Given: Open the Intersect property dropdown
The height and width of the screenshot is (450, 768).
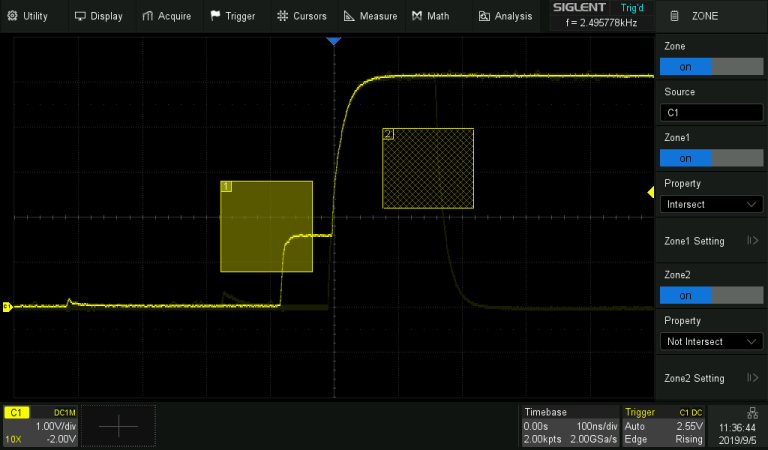Looking at the screenshot, I should click(711, 204).
